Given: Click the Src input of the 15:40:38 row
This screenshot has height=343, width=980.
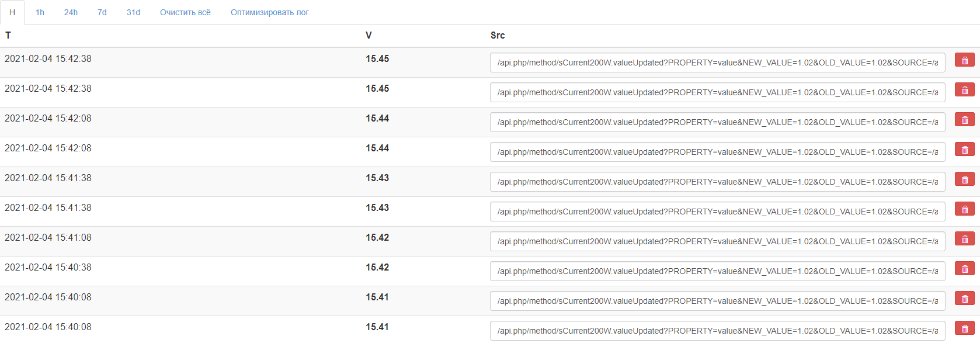Looking at the screenshot, I should pyautogui.click(x=717, y=271).
